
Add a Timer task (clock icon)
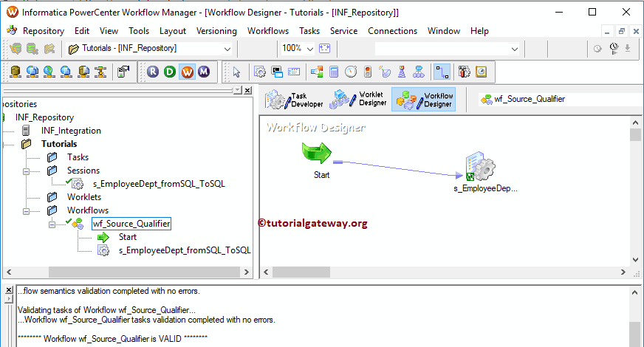(x=351, y=72)
